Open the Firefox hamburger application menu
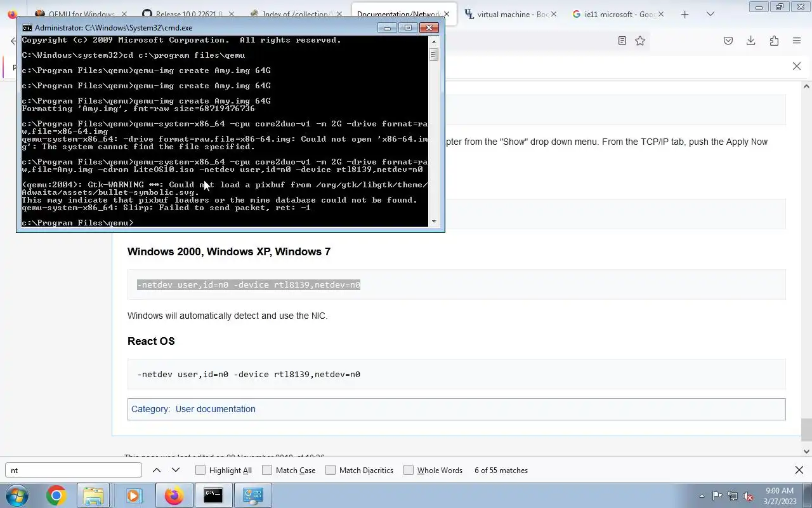 click(797, 41)
